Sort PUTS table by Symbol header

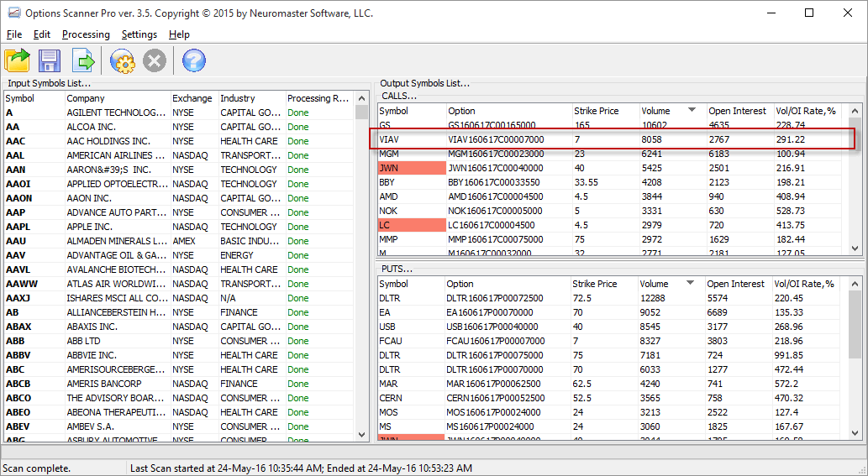pos(411,284)
